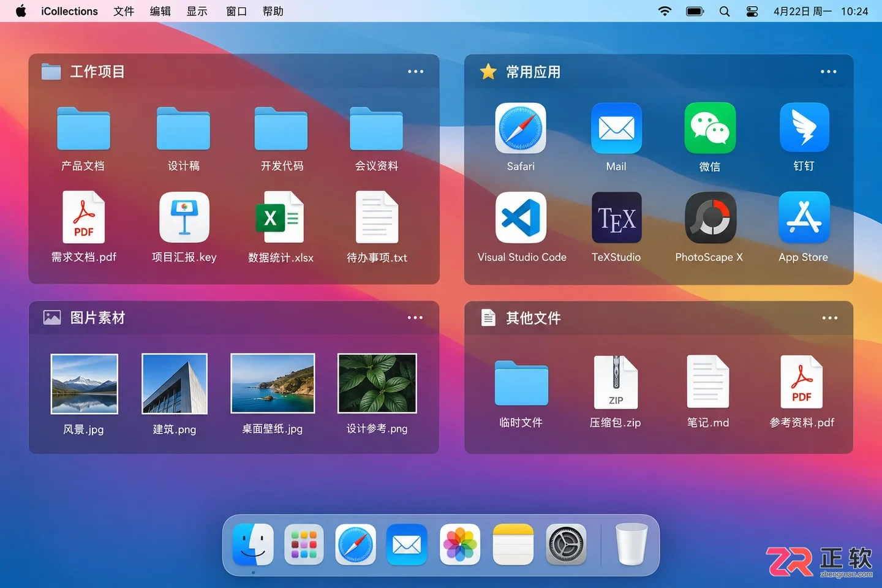Open options menu of 图片素材 collection
Image resolution: width=882 pixels, height=588 pixels.
415,317
